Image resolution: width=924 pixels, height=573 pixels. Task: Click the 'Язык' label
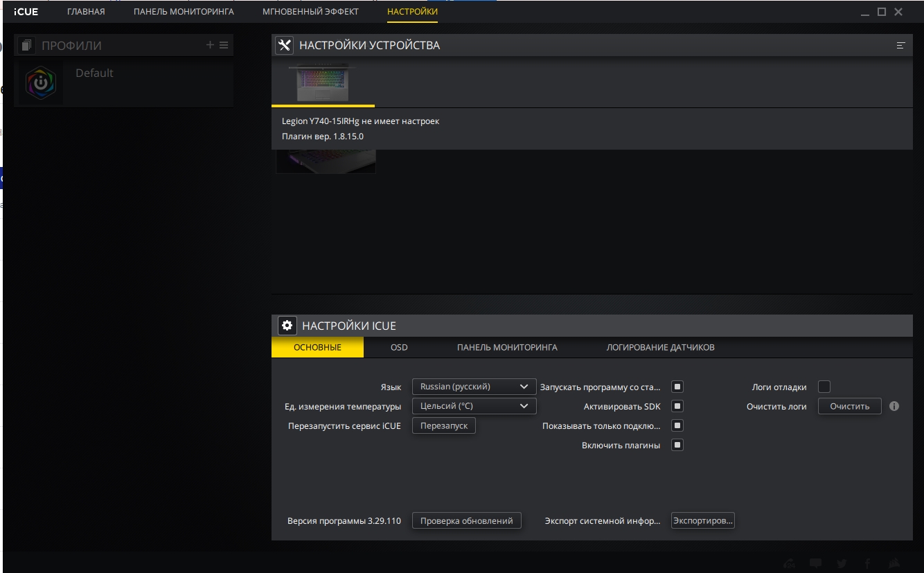[391, 387]
